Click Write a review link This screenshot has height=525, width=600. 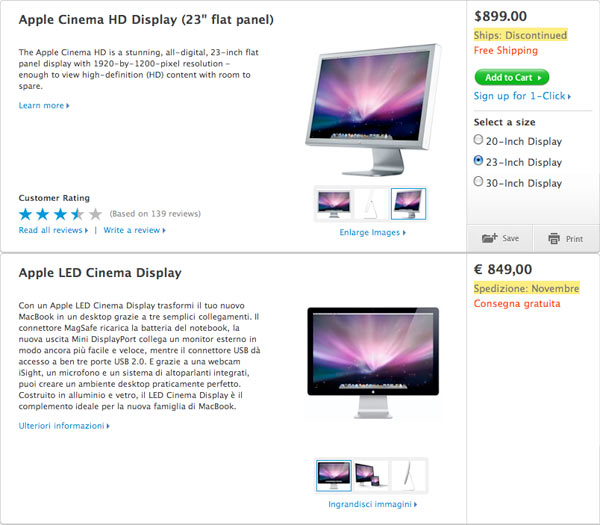point(134,230)
